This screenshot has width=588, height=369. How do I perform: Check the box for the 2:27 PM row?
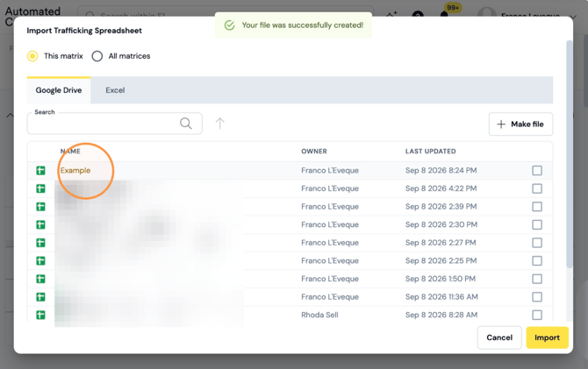537,243
